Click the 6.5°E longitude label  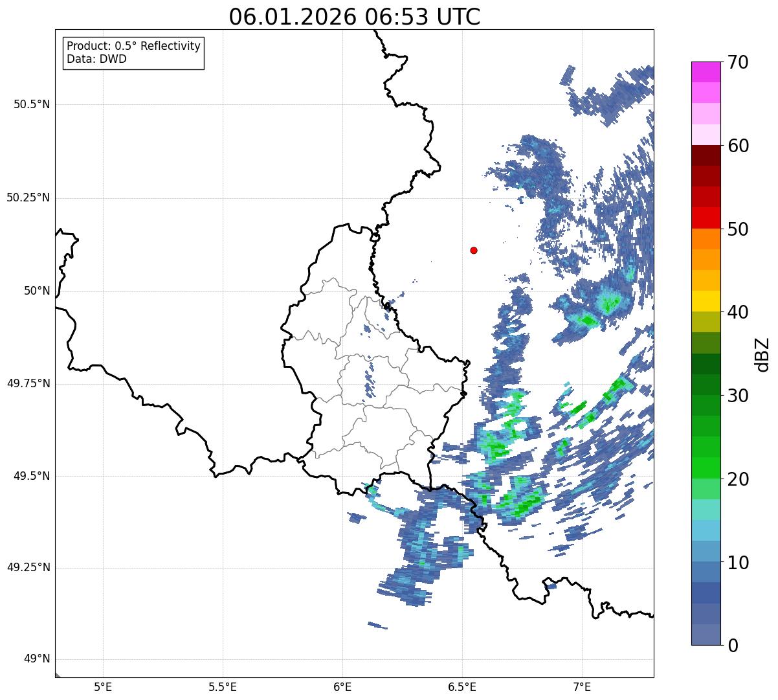pos(463,686)
